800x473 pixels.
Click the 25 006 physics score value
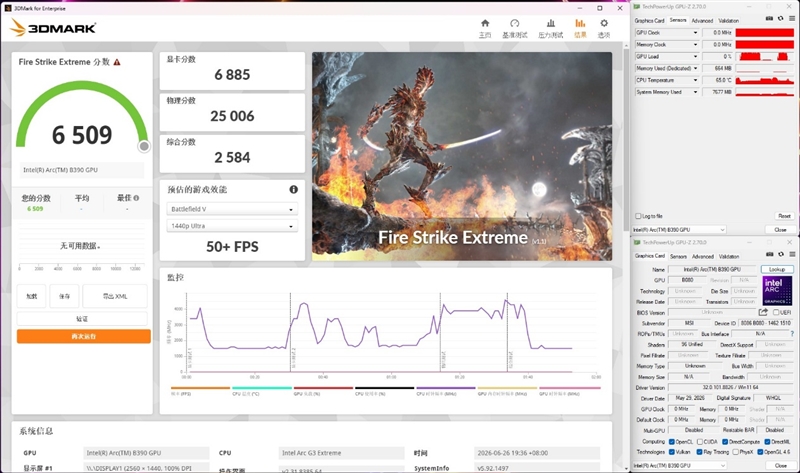[232, 116]
